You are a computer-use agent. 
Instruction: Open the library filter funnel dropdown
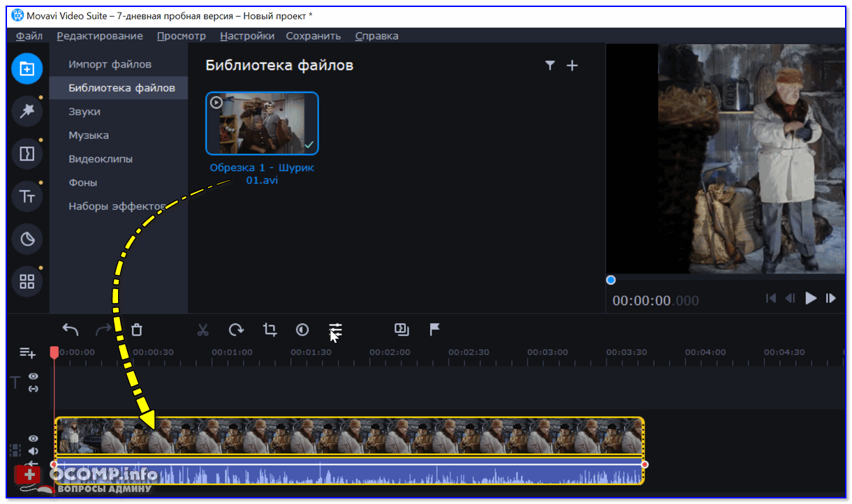point(550,66)
